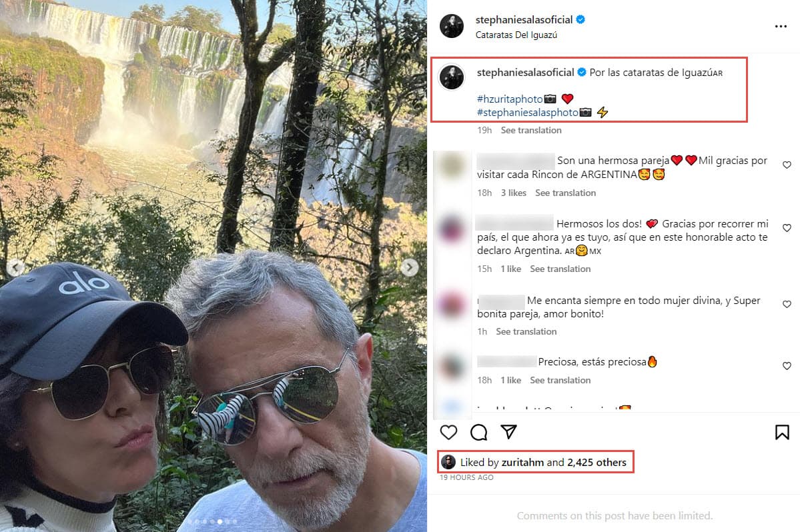
Task: Share the post via the paper plane icon
Action: coord(509,432)
